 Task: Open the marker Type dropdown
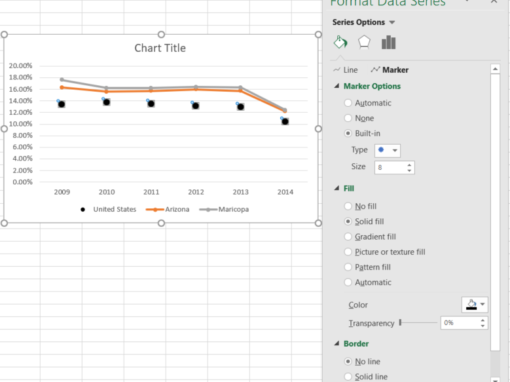(x=387, y=150)
